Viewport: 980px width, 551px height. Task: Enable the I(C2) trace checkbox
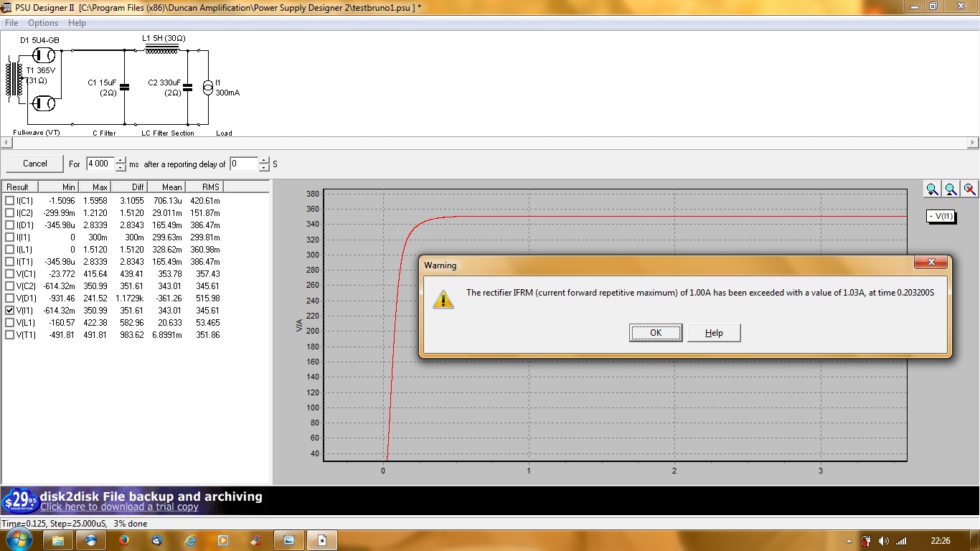click(x=9, y=213)
